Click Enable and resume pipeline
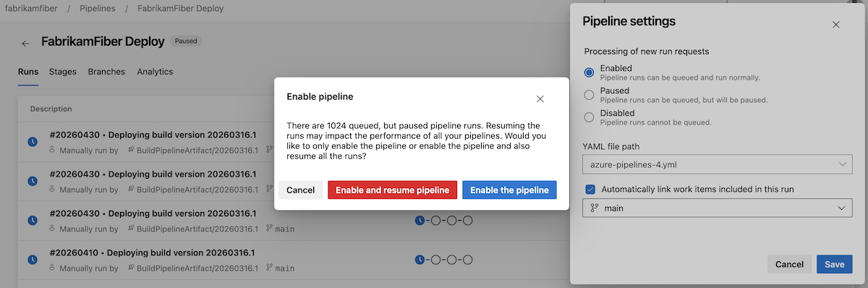 [x=392, y=190]
